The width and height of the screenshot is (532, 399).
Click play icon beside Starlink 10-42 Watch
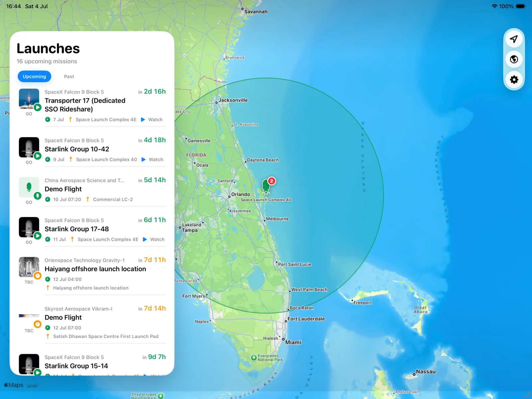pos(144,159)
